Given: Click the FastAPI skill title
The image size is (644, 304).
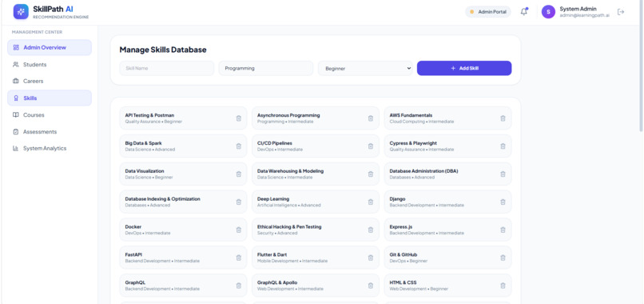Looking at the screenshot, I should (133, 254).
